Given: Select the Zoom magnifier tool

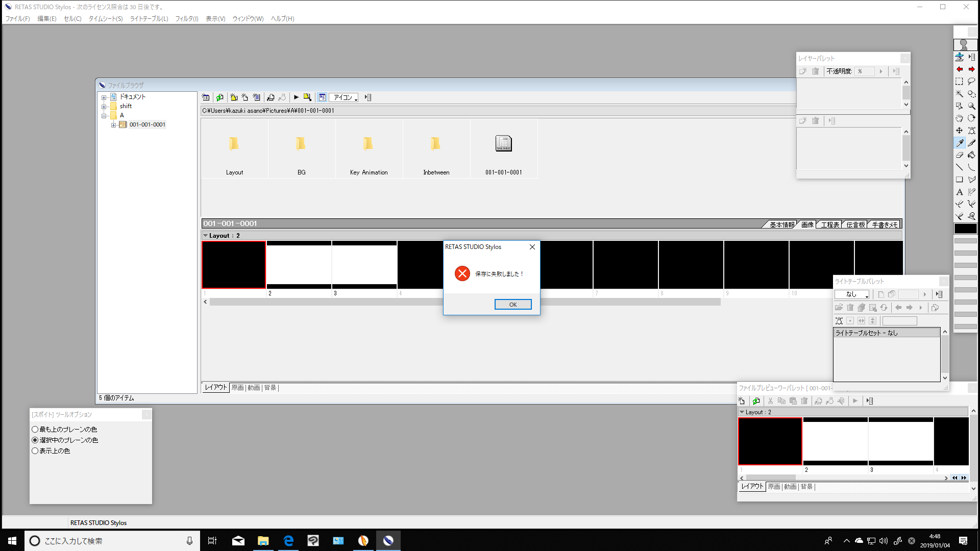Looking at the screenshot, I should pyautogui.click(x=971, y=106).
